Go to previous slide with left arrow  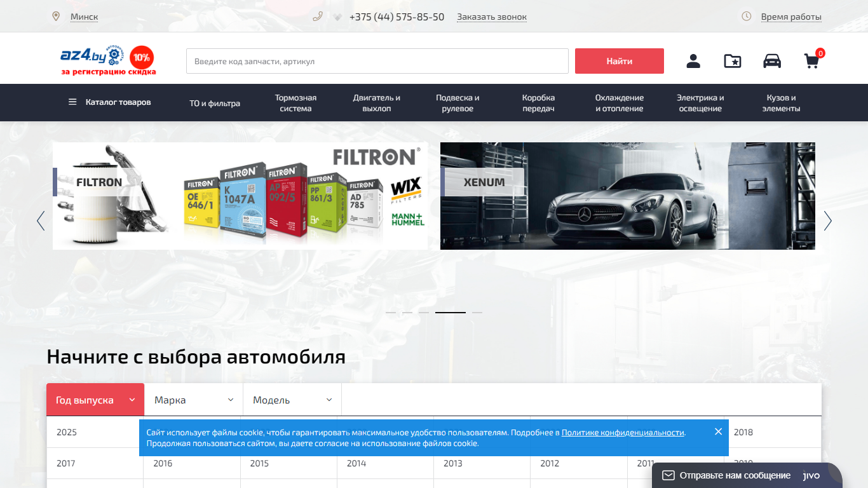click(41, 220)
